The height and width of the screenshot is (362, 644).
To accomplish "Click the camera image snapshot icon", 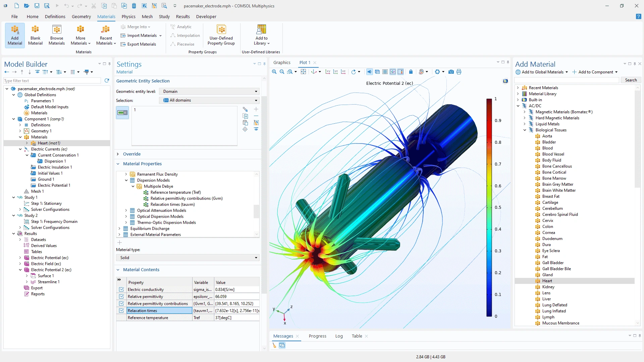I will coord(451,72).
